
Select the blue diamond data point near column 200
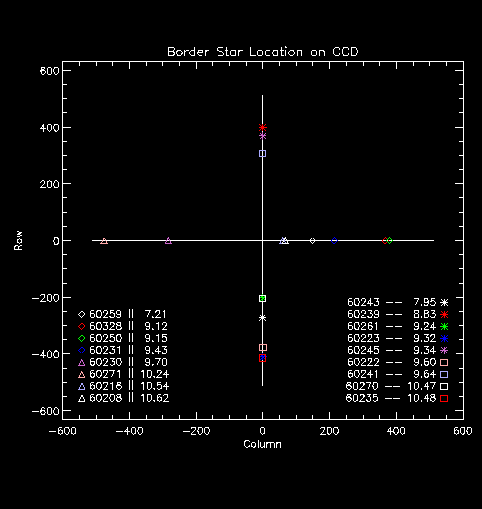(334, 241)
